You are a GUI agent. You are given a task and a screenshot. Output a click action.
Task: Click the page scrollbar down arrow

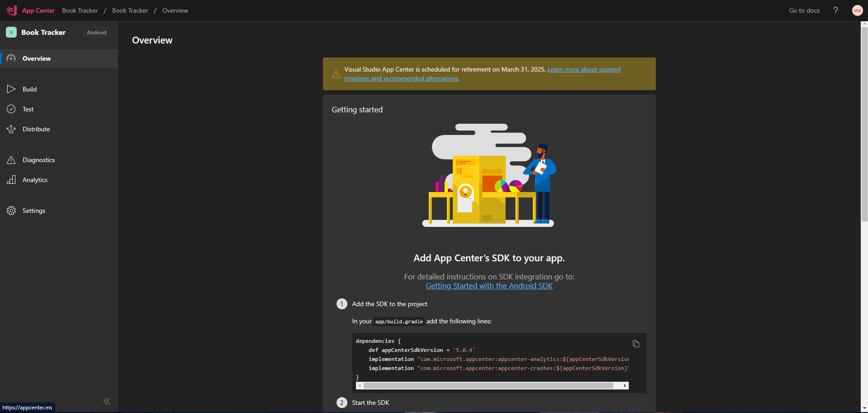(x=864, y=409)
